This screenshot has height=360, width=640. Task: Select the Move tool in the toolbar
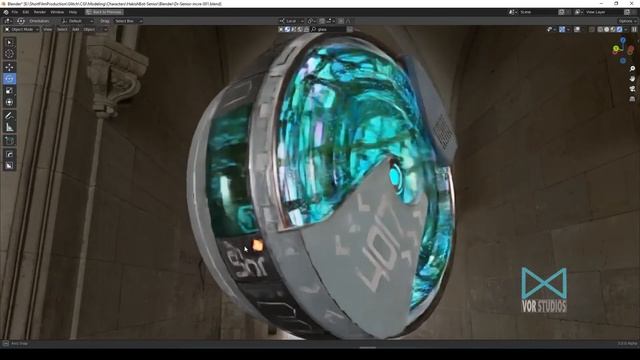click(x=9, y=67)
